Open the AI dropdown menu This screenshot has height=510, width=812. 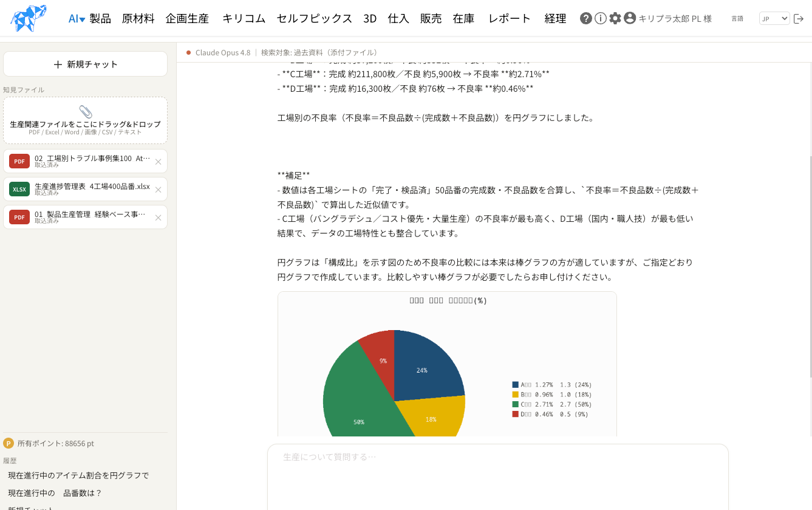[x=77, y=19]
